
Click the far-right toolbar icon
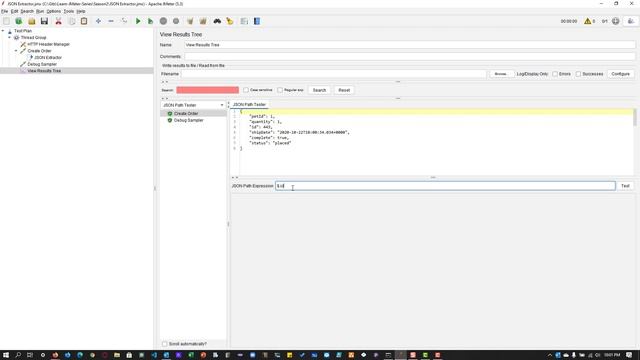[631, 21]
